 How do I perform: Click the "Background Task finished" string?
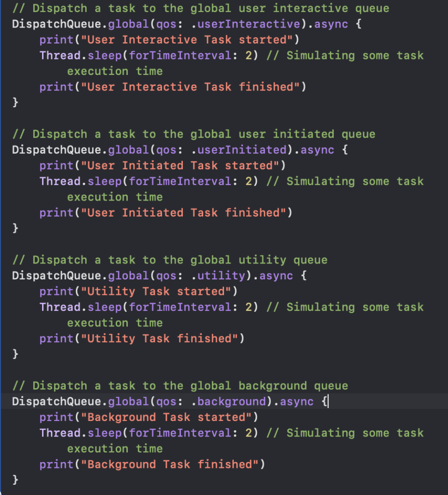pyautogui.click(x=170, y=465)
